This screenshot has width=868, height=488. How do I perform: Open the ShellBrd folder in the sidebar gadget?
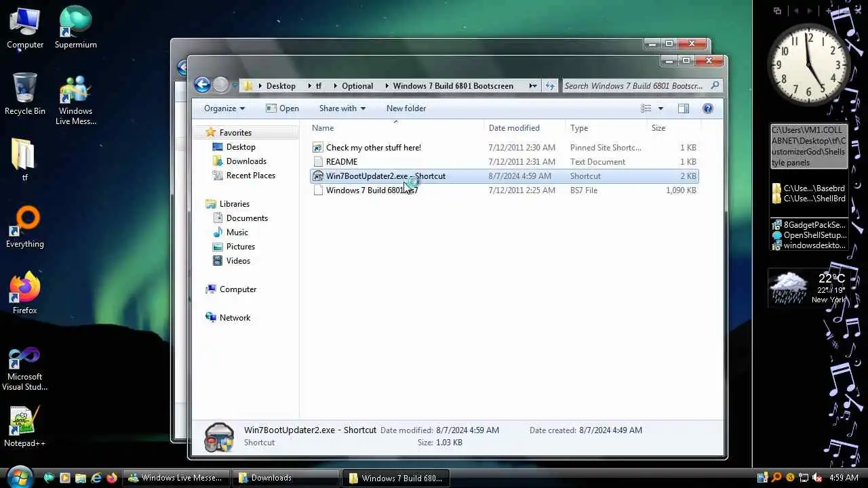click(x=809, y=199)
